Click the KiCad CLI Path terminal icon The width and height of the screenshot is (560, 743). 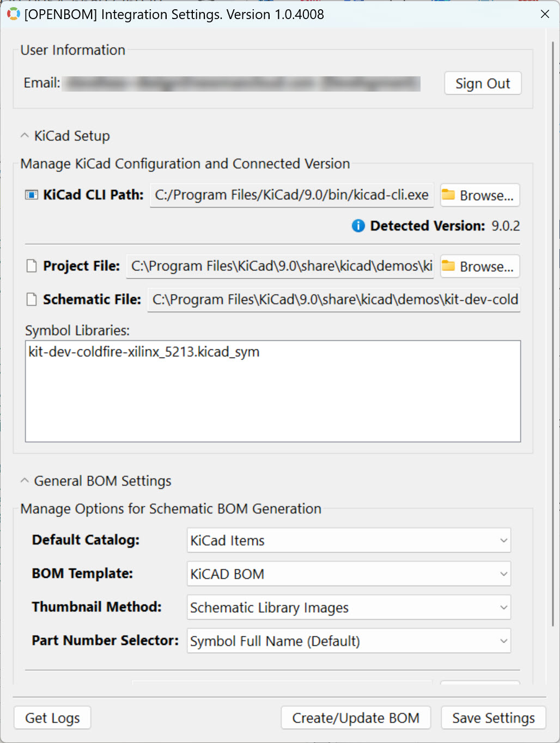click(x=32, y=195)
